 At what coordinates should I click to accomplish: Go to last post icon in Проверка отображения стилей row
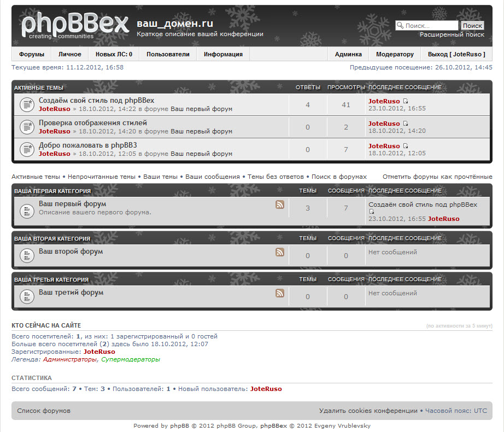[x=406, y=124]
